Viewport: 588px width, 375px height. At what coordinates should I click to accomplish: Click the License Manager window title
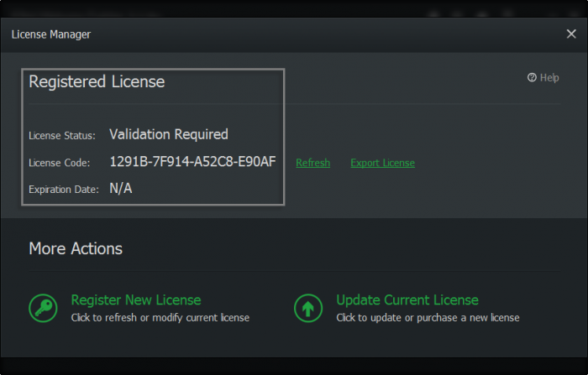coord(51,34)
